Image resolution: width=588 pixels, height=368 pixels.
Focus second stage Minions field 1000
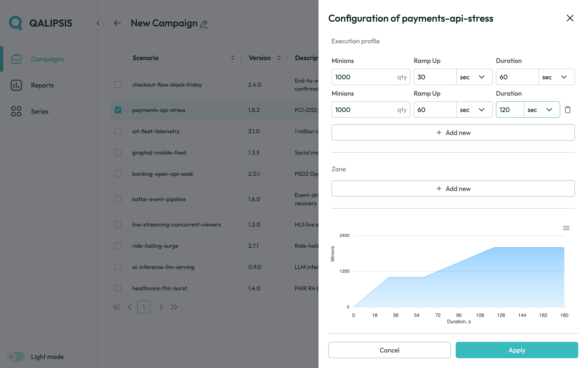tap(371, 110)
